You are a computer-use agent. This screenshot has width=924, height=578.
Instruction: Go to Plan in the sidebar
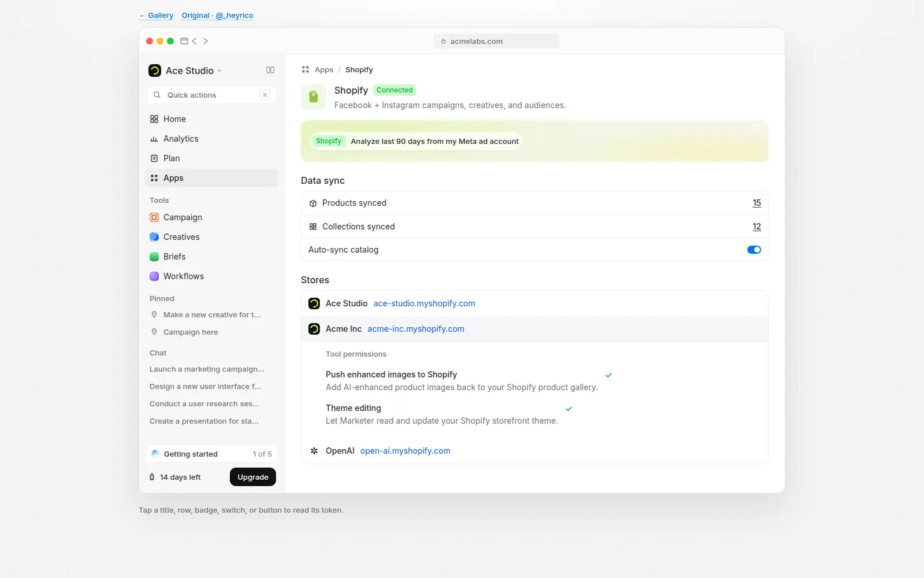point(211,158)
